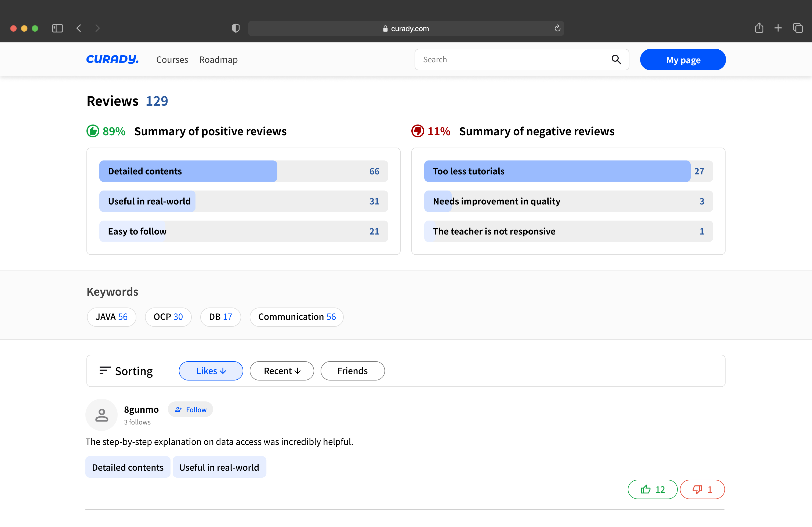Click the search magnifier icon
The image size is (812, 527).
616,60
